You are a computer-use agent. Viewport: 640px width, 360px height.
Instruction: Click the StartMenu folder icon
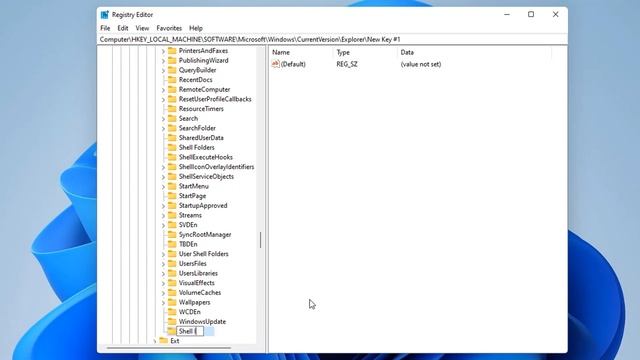tap(172, 186)
